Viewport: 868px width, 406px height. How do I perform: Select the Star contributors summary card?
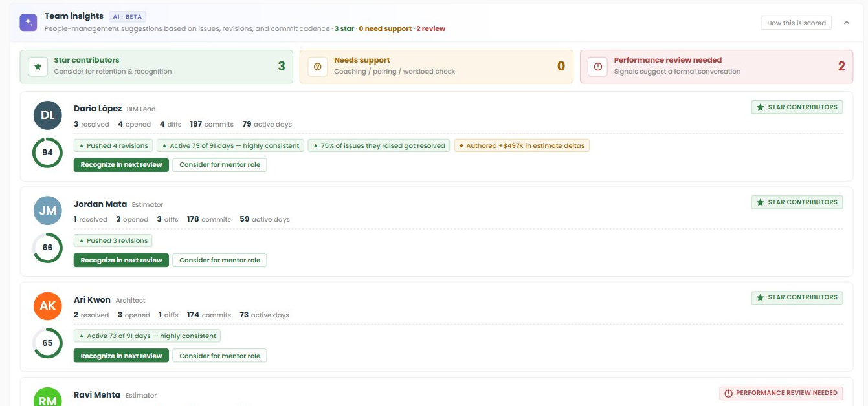click(156, 67)
